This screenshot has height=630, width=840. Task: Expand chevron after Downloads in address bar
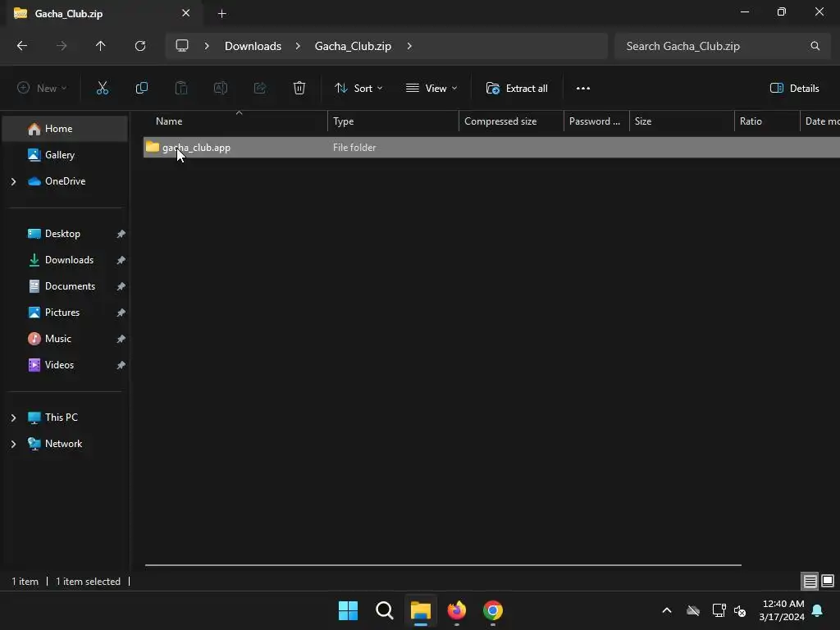[298, 46]
